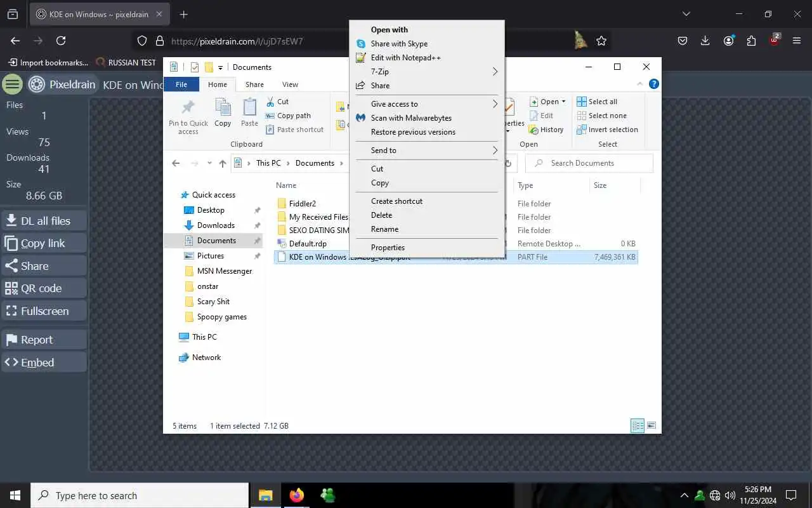Image resolution: width=812 pixels, height=508 pixels.
Task: Click Windows taskbar search box
Action: coord(140,495)
